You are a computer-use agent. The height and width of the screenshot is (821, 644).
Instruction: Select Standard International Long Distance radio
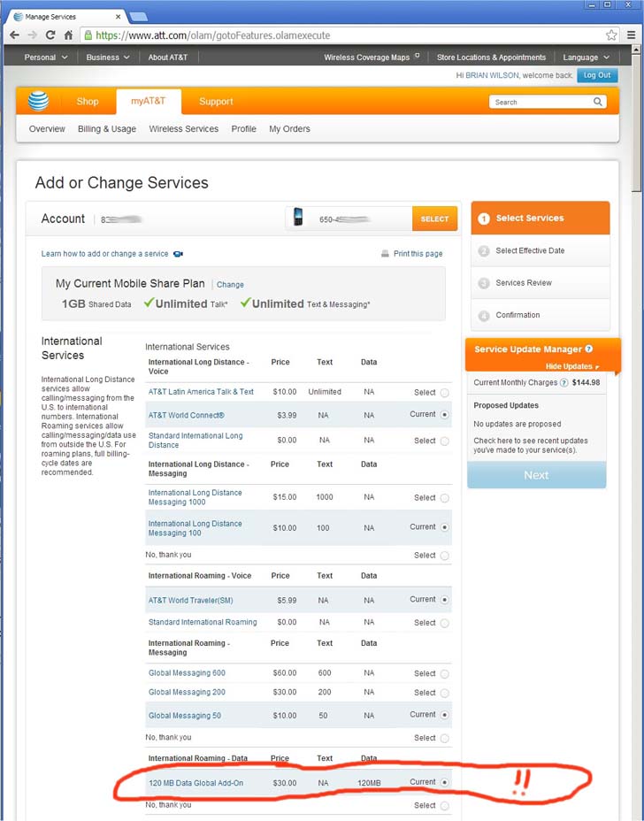point(444,441)
